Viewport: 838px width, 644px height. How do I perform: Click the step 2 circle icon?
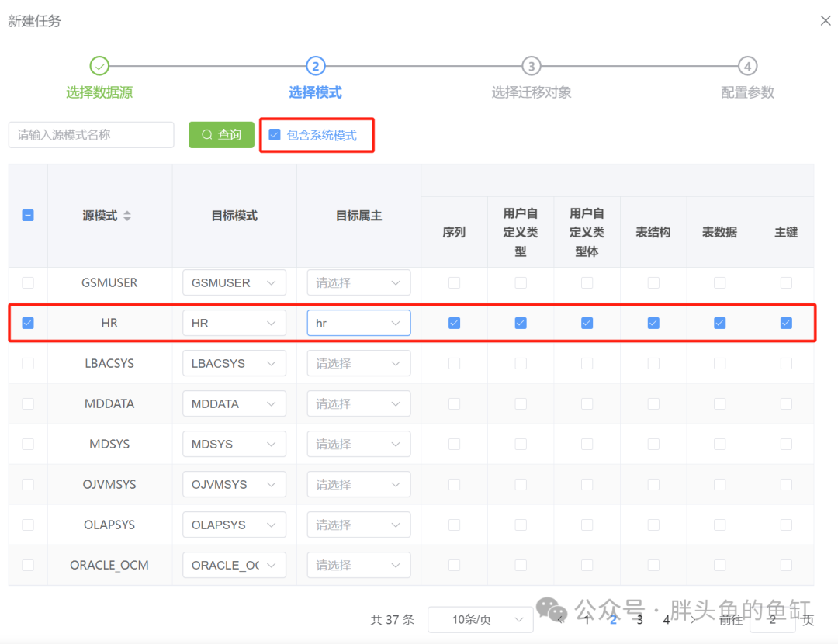(315, 66)
